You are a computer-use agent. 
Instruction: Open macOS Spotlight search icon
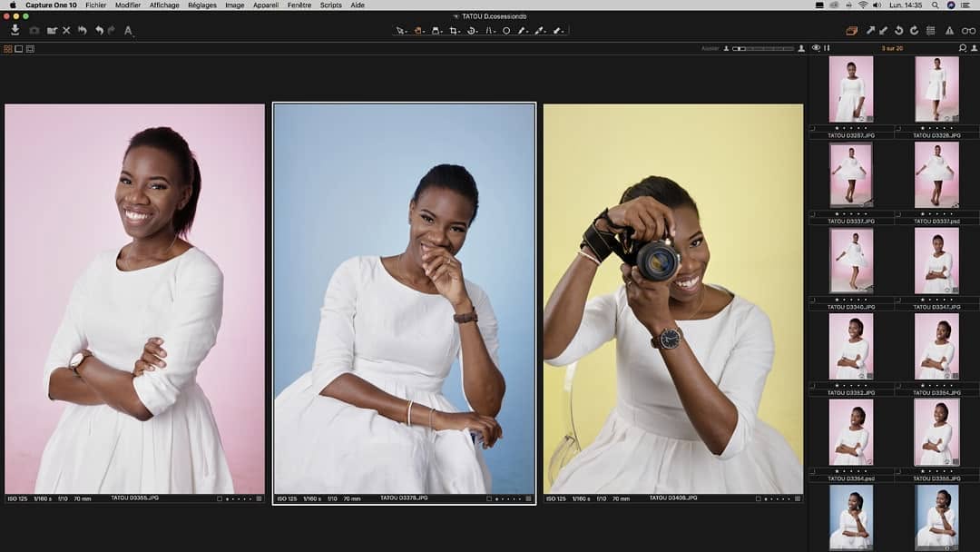tap(935, 5)
